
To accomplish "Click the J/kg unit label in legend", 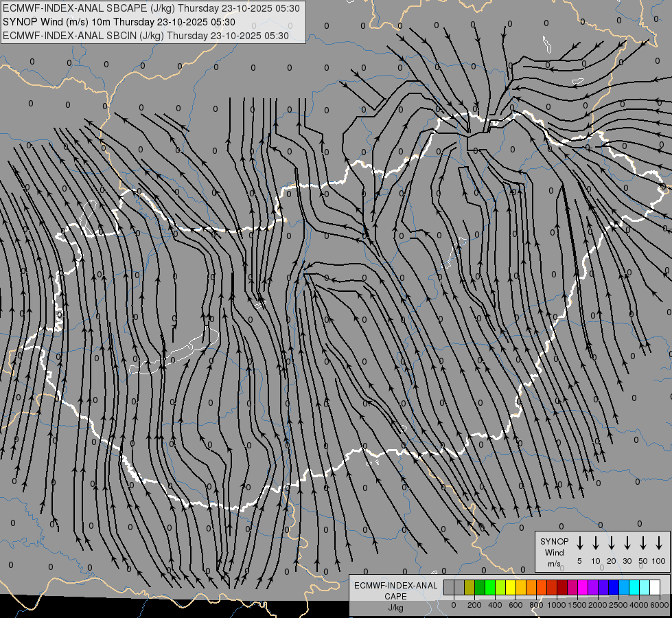I will pyautogui.click(x=395, y=608).
